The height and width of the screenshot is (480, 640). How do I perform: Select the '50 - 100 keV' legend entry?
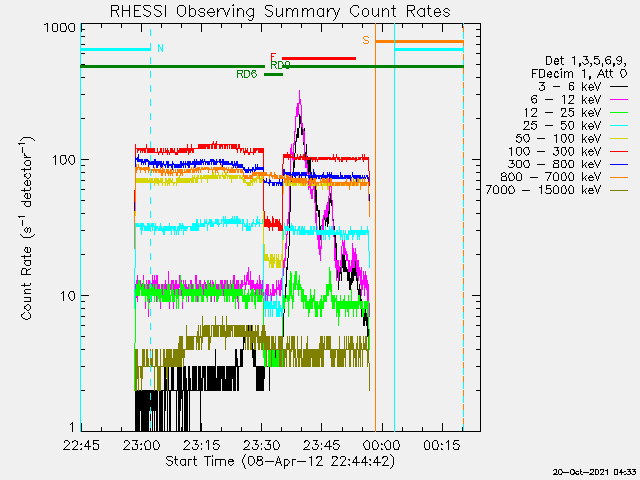click(558, 138)
